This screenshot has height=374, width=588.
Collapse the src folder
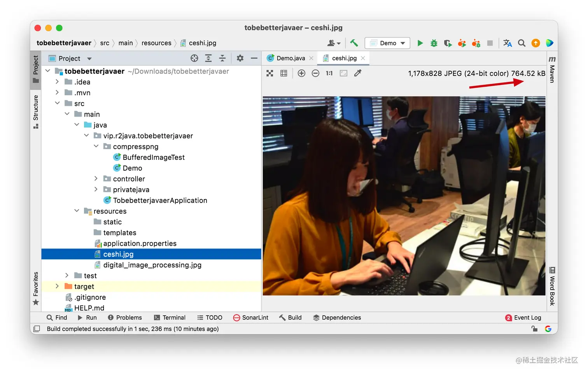(57, 103)
